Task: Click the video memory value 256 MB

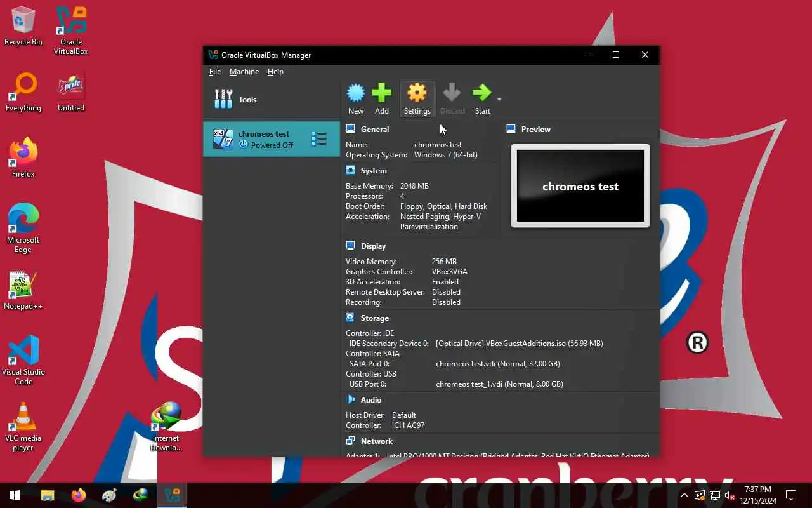Action: [x=444, y=262]
